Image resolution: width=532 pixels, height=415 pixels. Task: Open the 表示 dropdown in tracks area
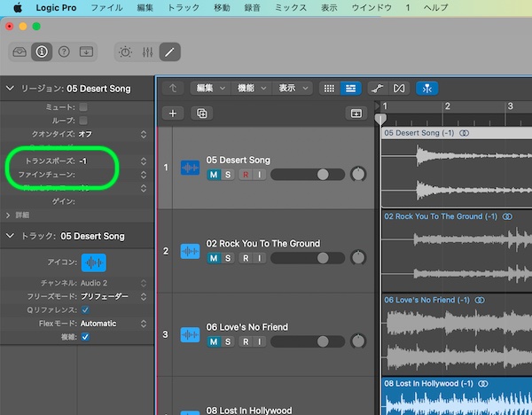tap(293, 89)
